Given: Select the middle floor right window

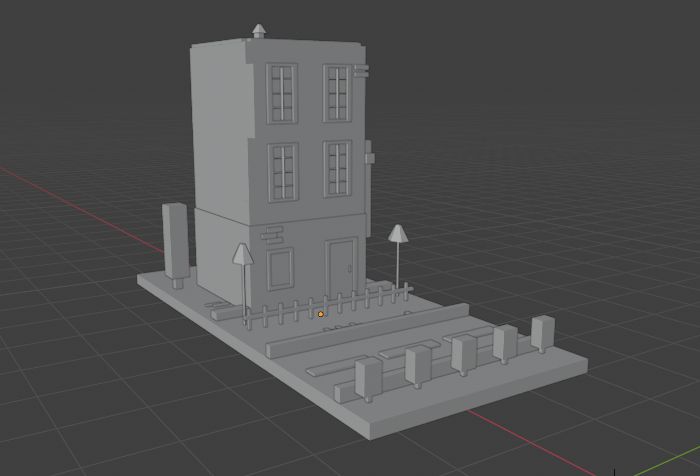Looking at the screenshot, I should coord(338,169).
